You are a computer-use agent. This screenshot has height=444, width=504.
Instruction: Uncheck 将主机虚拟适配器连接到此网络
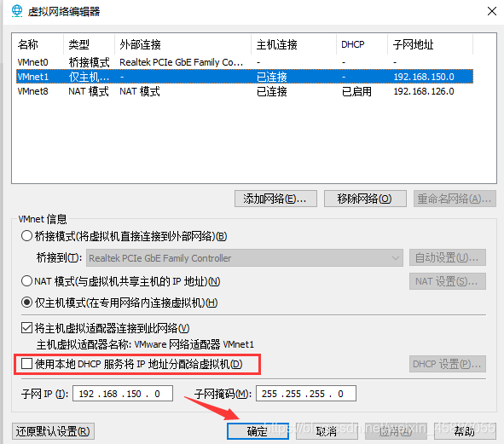(x=26, y=328)
